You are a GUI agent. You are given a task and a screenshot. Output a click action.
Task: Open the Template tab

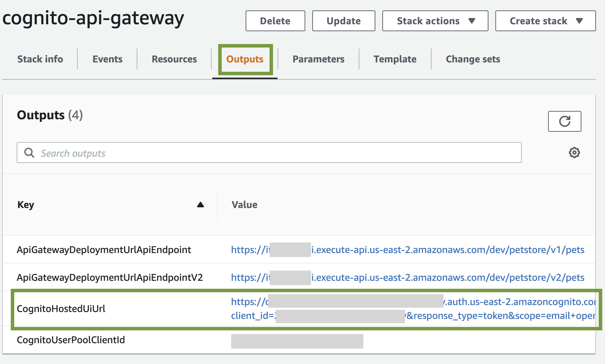395,59
